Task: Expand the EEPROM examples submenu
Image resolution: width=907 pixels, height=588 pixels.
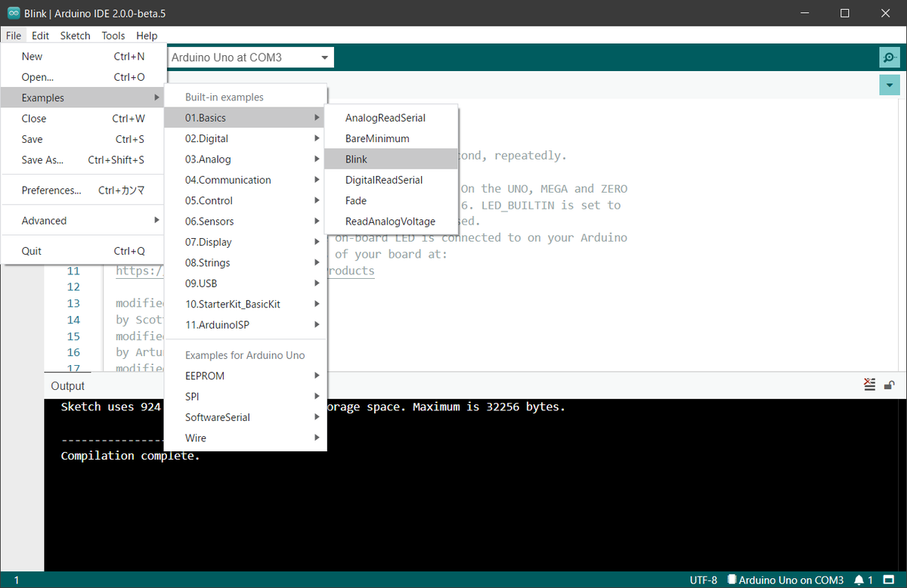Action: point(246,376)
